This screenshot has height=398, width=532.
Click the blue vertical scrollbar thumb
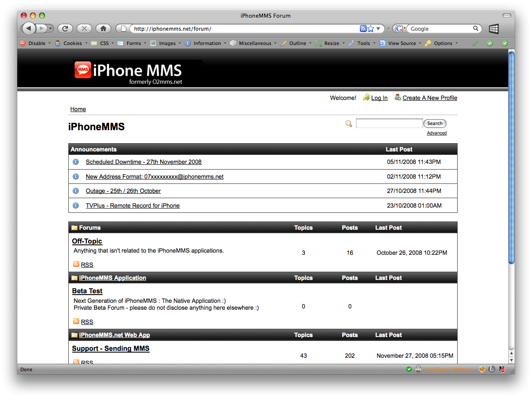511,157
